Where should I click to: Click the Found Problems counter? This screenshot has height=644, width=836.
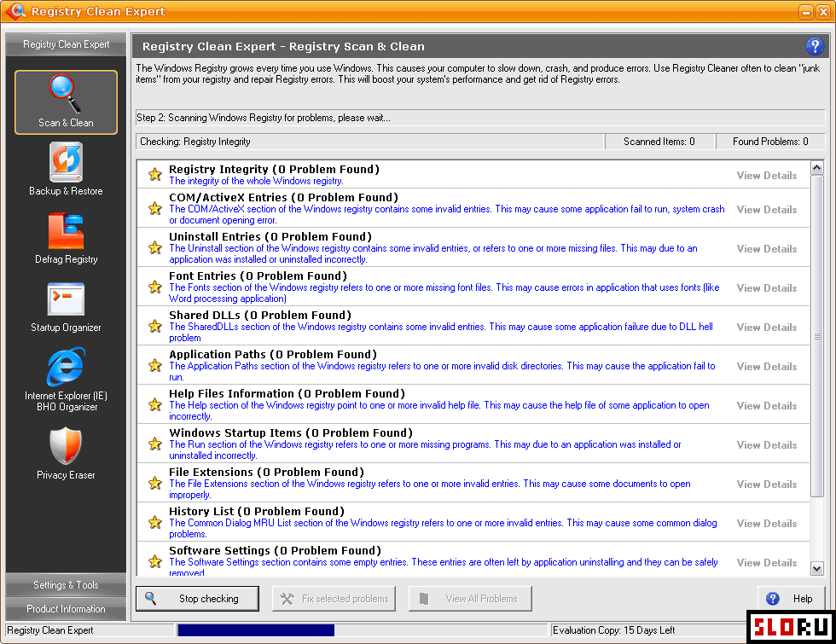[769, 142]
